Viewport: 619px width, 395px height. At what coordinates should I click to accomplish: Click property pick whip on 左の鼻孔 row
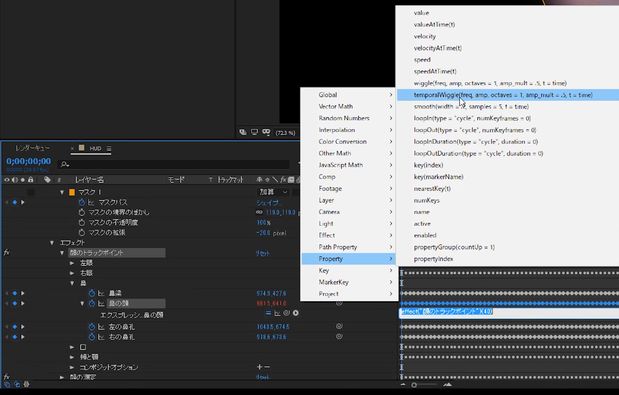pyautogui.click(x=339, y=326)
